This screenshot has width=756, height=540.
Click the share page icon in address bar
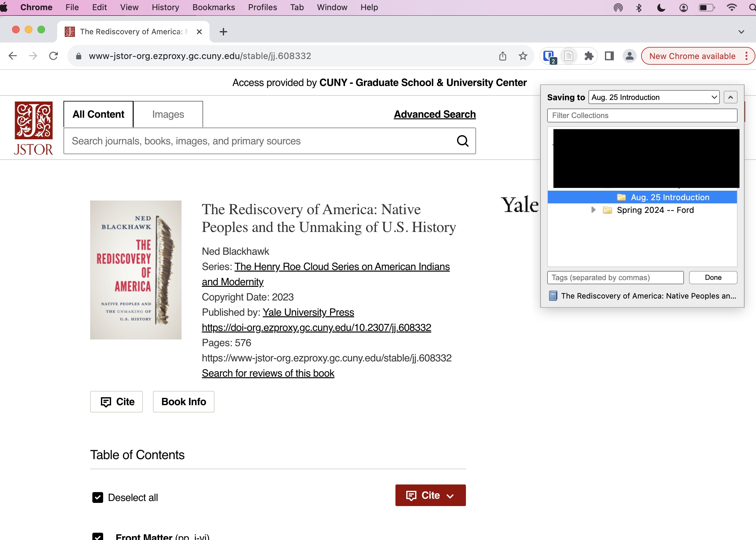(502, 56)
